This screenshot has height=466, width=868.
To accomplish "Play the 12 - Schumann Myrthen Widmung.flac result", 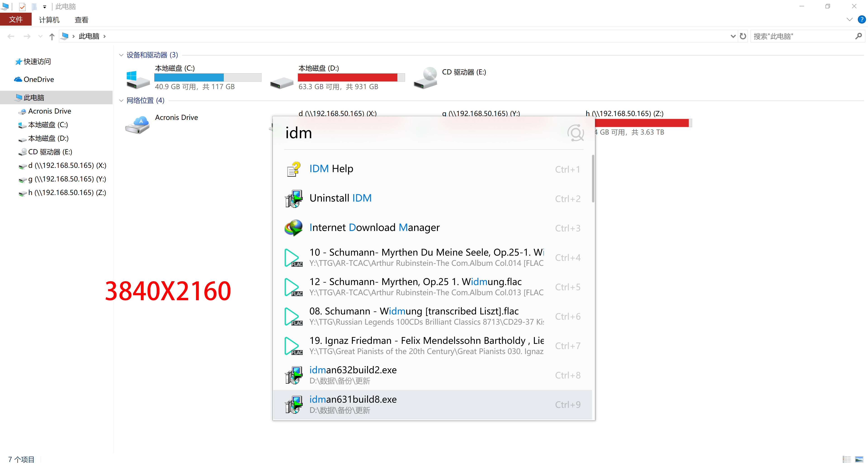I will [x=432, y=287].
